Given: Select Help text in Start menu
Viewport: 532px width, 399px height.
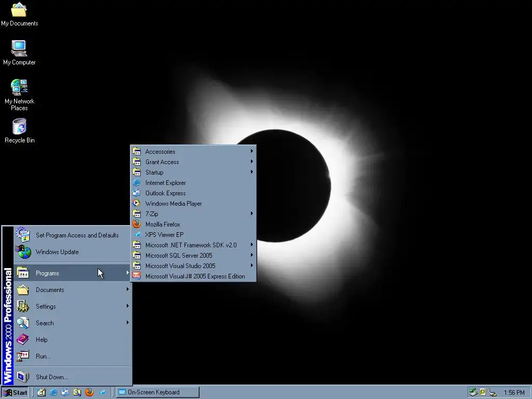Looking at the screenshot, I should [42, 340].
